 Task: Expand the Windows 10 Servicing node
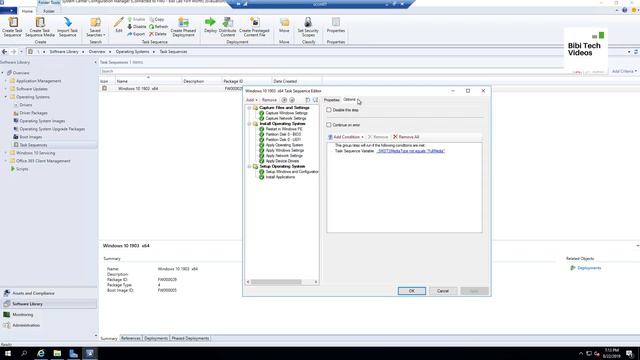click(6, 153)
